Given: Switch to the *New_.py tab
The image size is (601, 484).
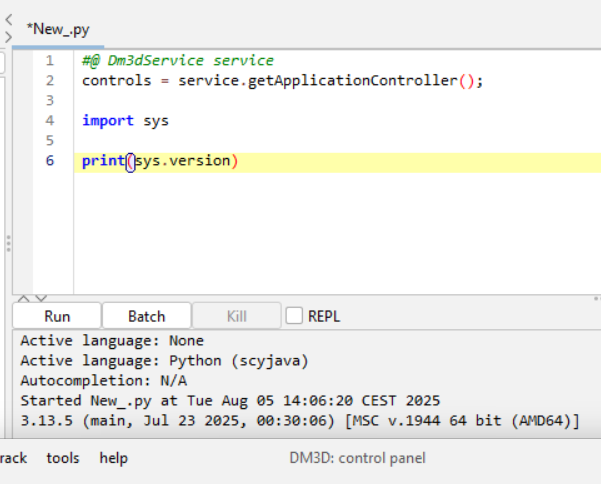Looking at the screenshot, I should click(x=58, y=29).
